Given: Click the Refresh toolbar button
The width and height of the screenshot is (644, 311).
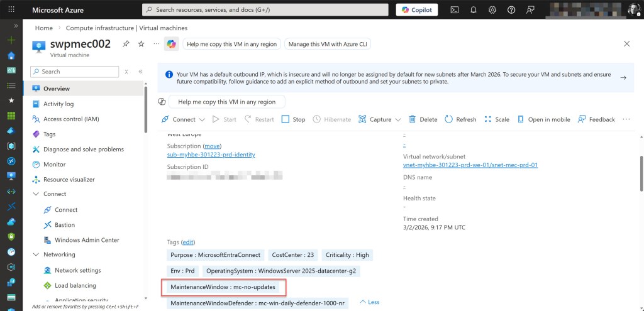Looking at the screenshot, I should [460, 119].
